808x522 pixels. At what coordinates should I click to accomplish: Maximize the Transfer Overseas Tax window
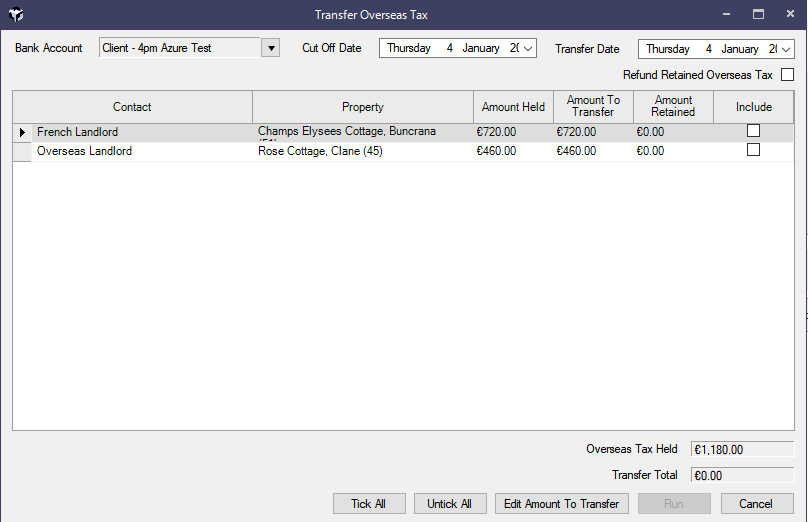coord(758,15)
